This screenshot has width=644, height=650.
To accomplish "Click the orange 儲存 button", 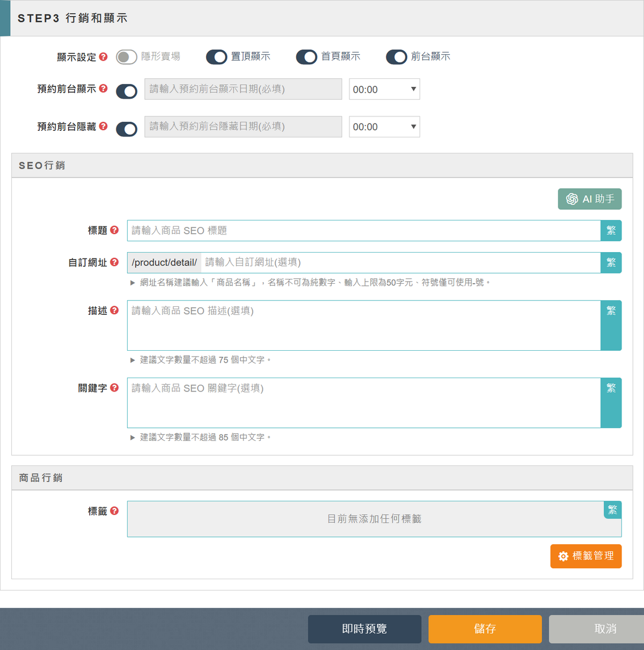I will coord(485,629).
